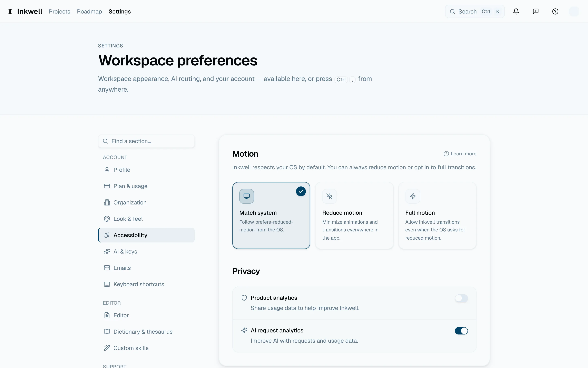Open the Emails section
This screenshot has width=588, height=368.
coord(147,268)
